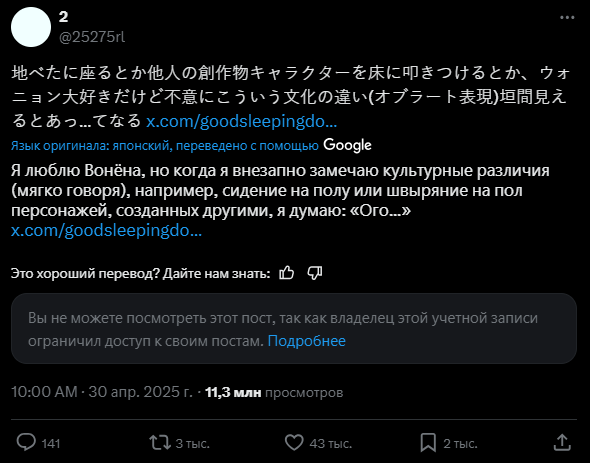
Task: Bookmark this post
Action: pos(428,442)
